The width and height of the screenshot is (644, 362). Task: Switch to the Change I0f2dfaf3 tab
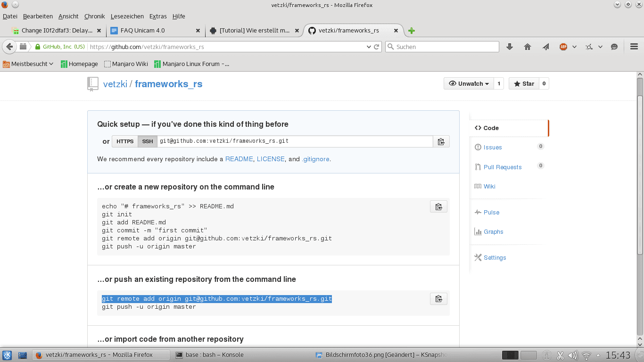click(x=57, y=31)
